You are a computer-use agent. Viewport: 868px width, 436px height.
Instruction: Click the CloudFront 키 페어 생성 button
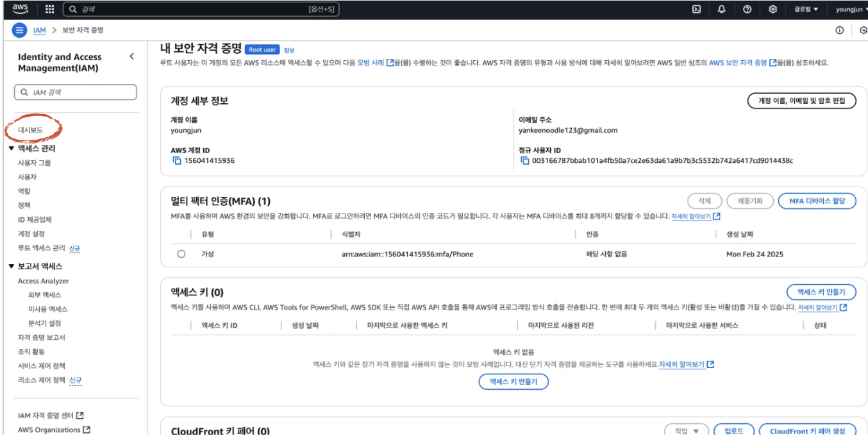coord(808,431)
